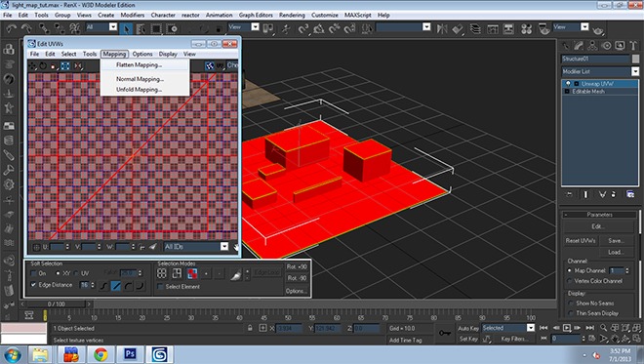Click Move tool icon in Edit UVWs

coord(32,66)
